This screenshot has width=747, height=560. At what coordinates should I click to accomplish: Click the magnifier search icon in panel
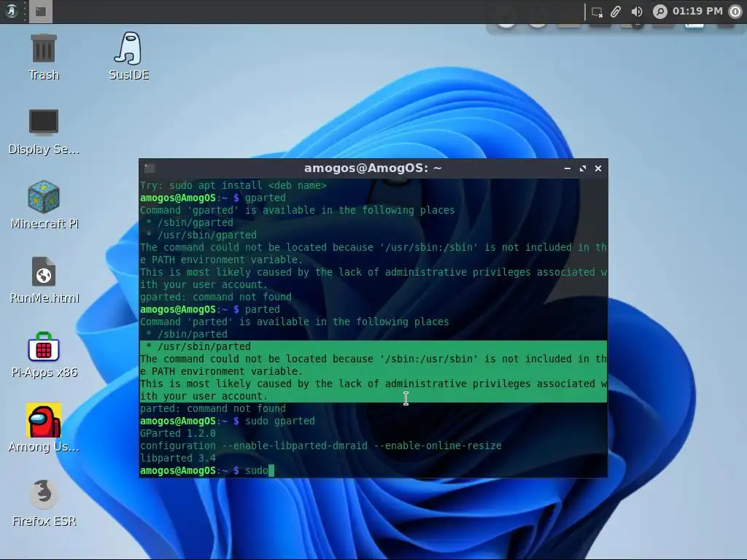659,12
